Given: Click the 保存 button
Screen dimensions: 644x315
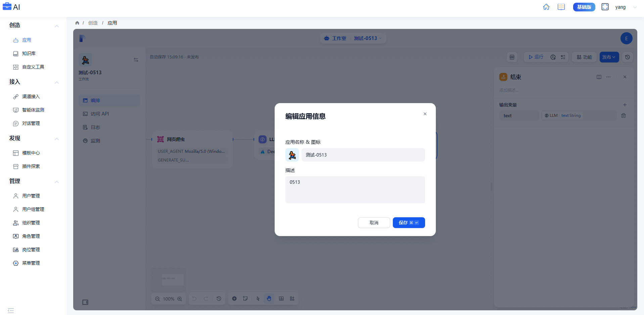Looking at the screenshot, I should pos(409,223).
